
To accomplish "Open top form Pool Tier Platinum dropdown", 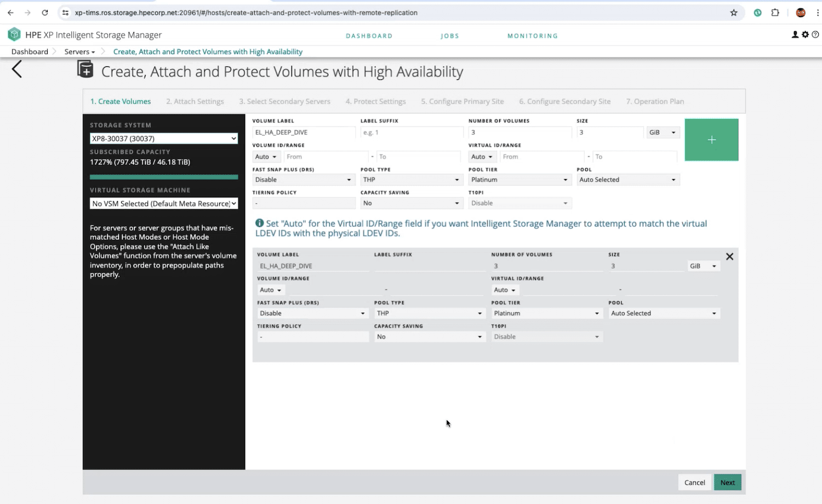I will click(520, 180).
